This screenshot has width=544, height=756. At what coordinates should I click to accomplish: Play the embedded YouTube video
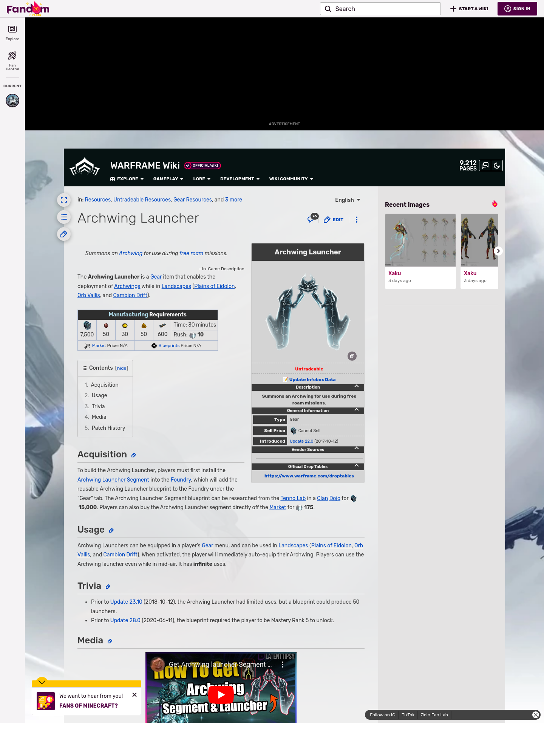[x=221, y=695]
